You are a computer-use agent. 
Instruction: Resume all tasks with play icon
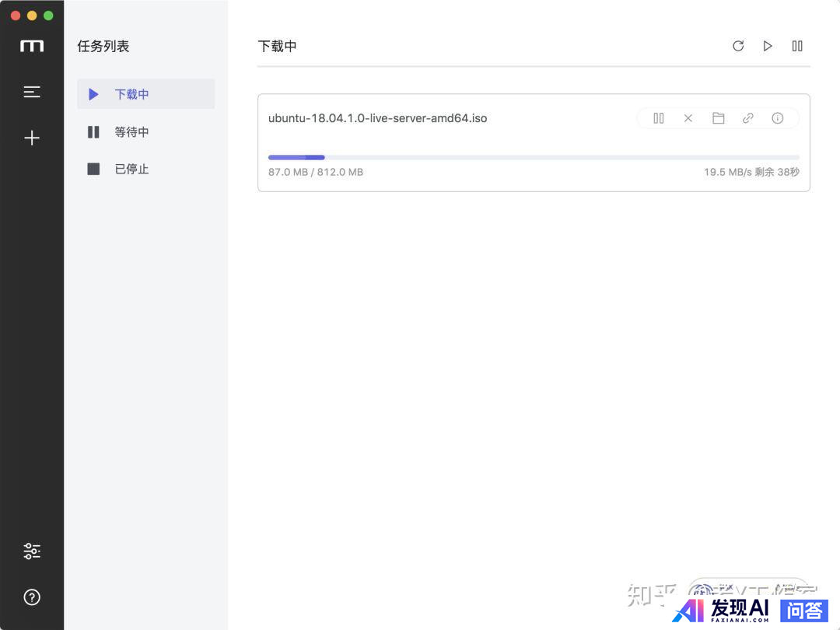(x=768, y=46)
